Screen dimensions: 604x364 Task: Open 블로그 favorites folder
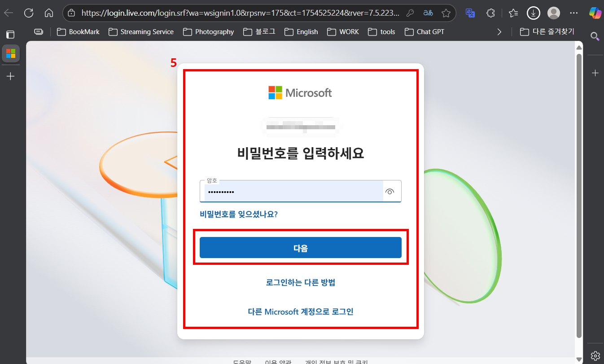[x=259, y=31]
